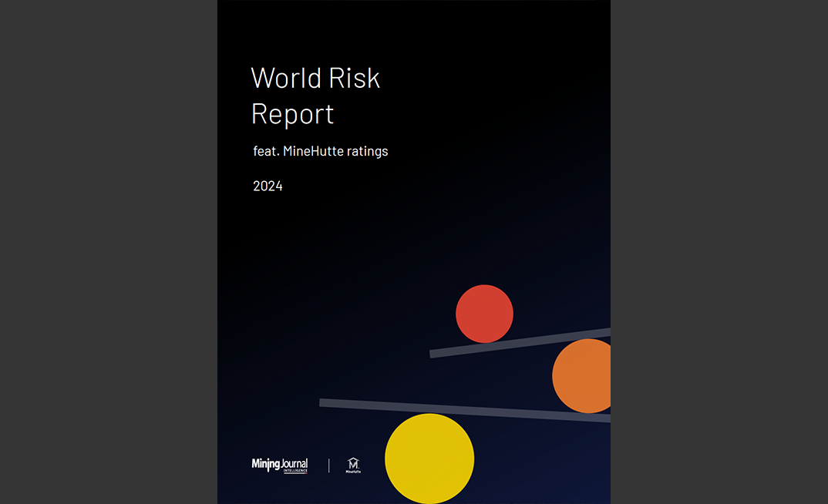Click the yellow circle graphic

[430, 459]
